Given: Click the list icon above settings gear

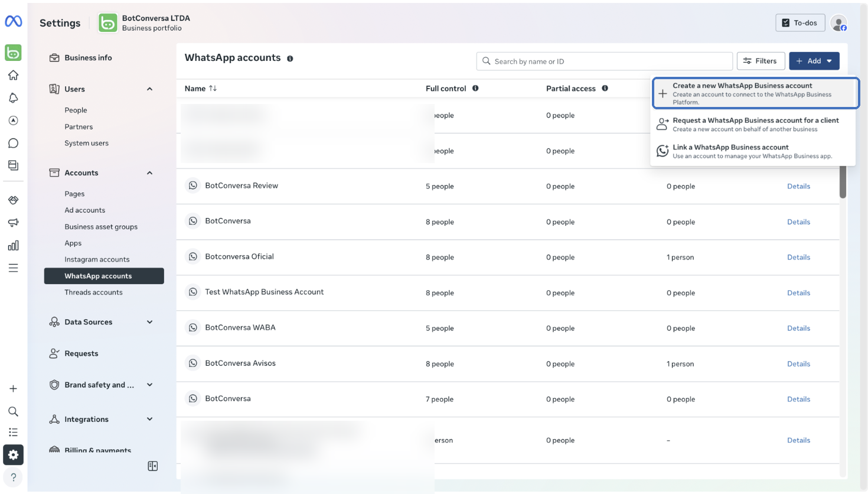Looking at the screenshot, I should coord(13,433).
